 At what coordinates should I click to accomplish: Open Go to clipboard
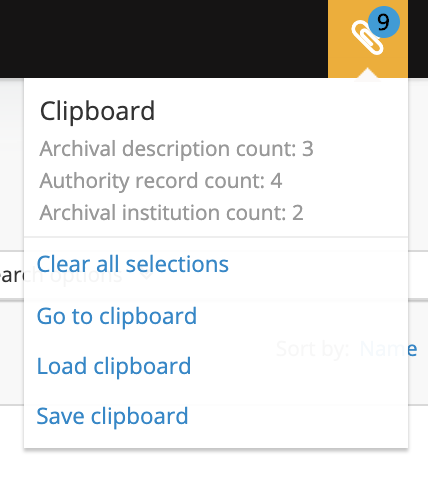click(x=117, y=316)
